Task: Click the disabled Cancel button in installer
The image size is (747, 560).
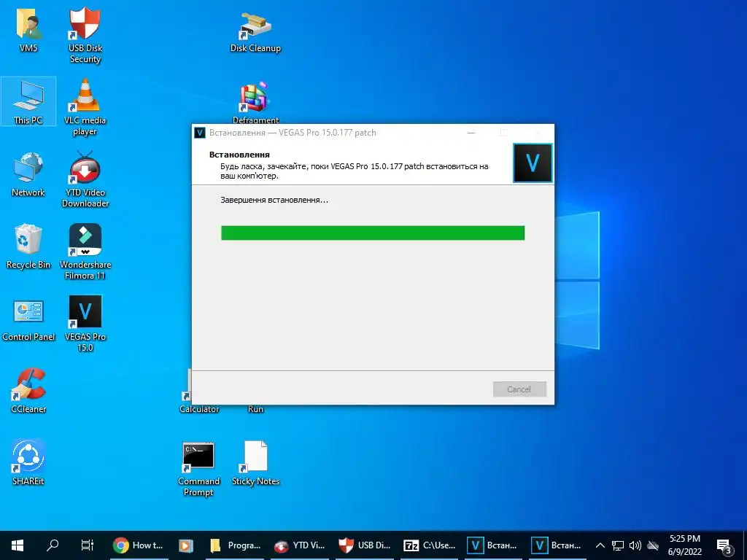Action: point(519,389)
